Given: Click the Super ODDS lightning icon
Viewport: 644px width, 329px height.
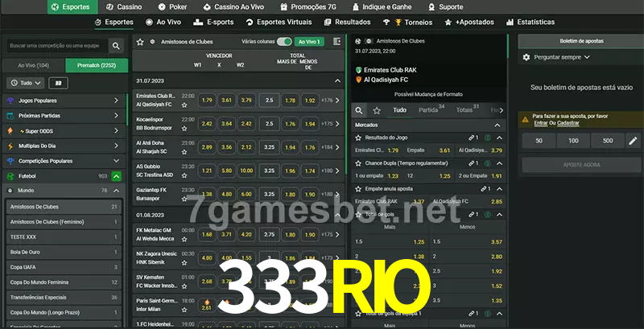Looking at the screenshot, I should 10,131.
